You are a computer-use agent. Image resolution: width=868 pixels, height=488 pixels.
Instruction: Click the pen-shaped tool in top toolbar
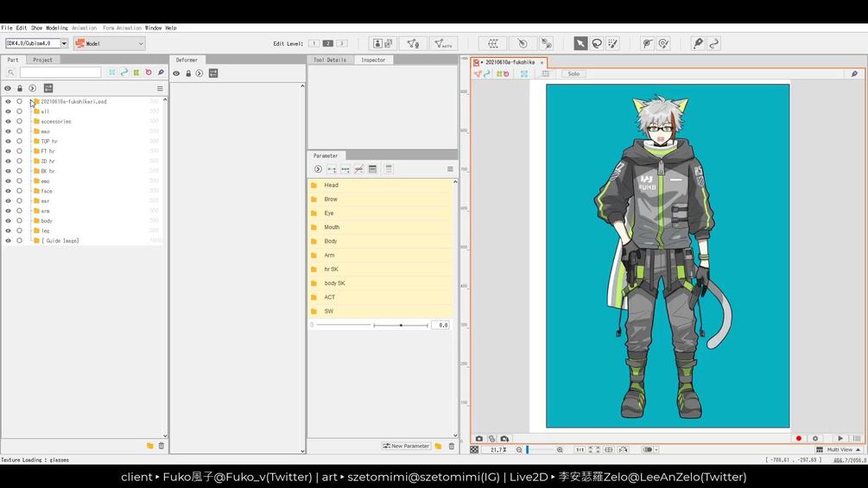point(698,43)
